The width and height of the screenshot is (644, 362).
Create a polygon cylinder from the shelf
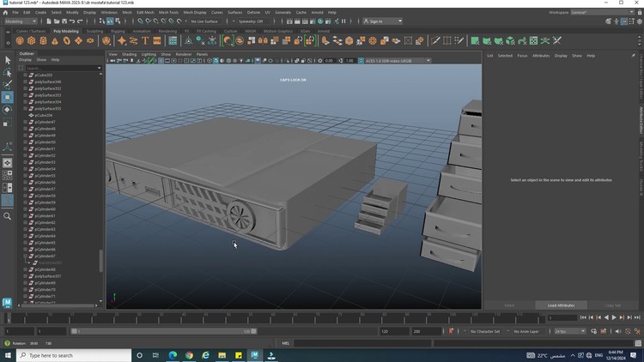(43, 40)
